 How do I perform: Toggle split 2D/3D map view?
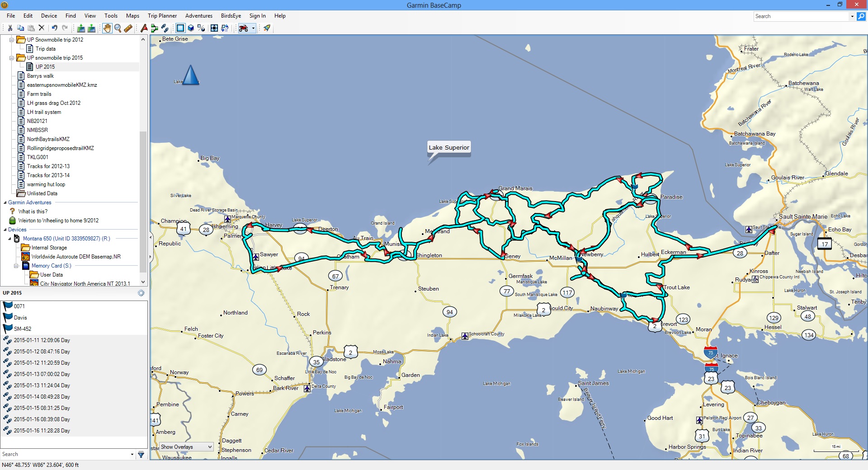pyautogui.click(x=201, y=28)
